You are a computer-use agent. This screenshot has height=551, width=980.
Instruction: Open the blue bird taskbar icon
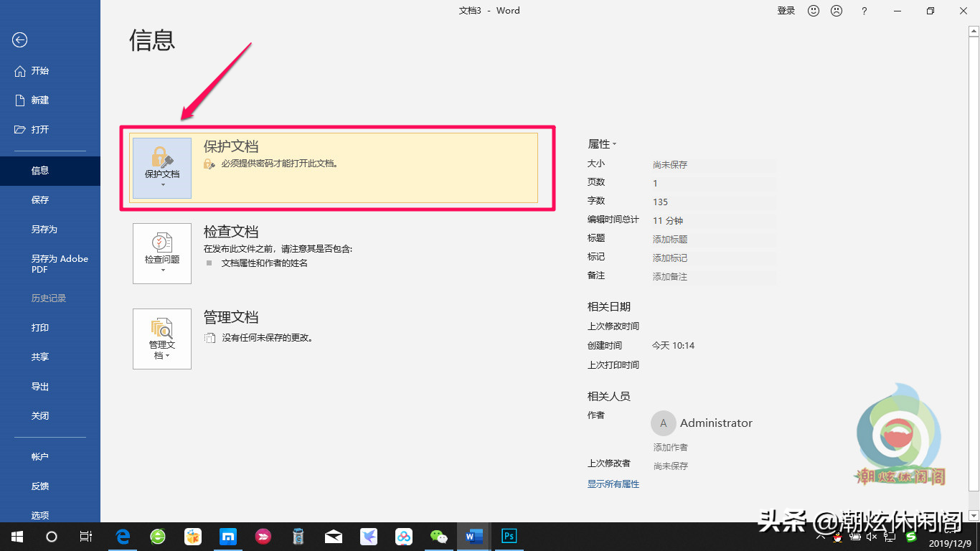[368, 537]
